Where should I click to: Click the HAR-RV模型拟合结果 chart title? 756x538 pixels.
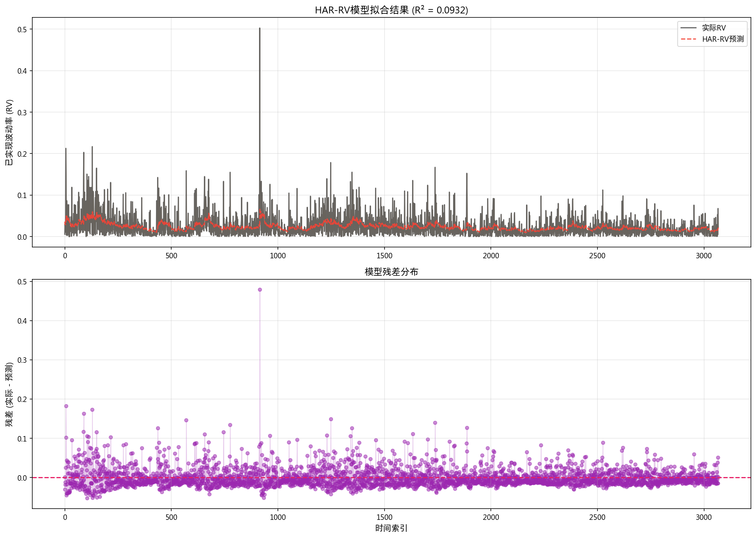391,10
